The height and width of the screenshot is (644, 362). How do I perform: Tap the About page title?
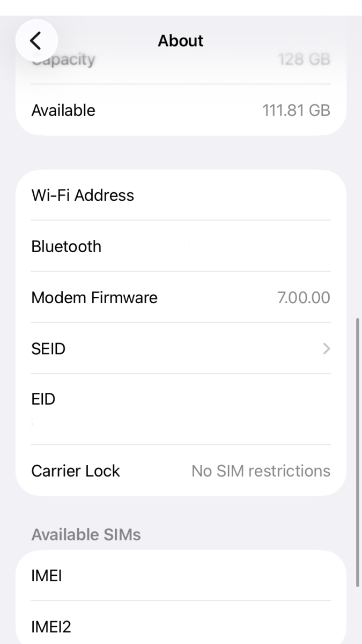pyautogui.click(x=181, y=41)
